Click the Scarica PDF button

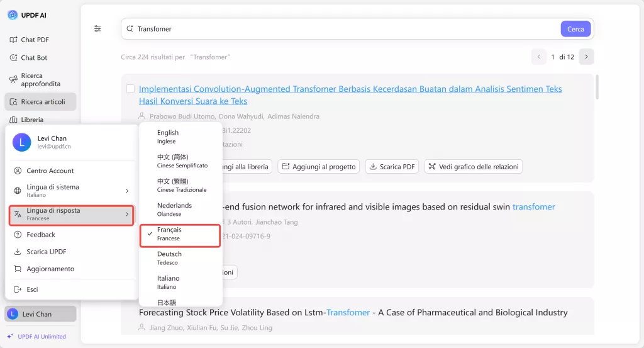coord(392,167)
